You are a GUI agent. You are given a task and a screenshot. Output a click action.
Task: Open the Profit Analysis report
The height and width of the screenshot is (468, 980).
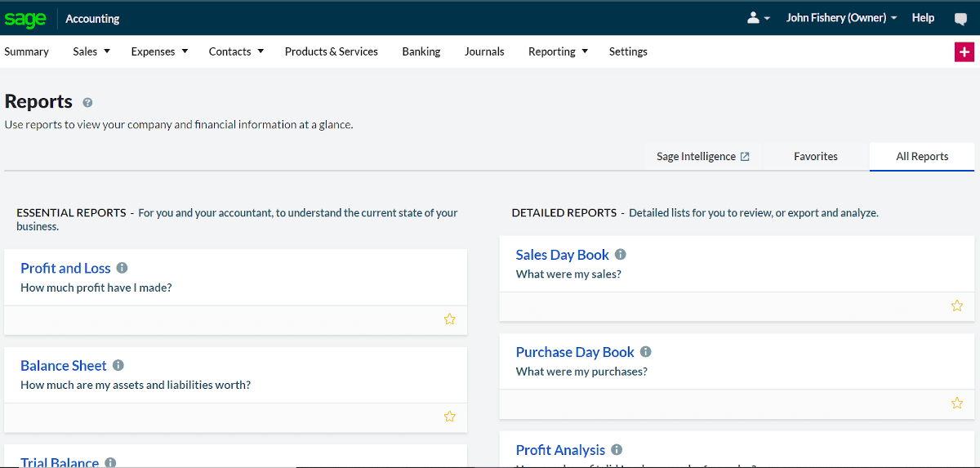point(560,450)
